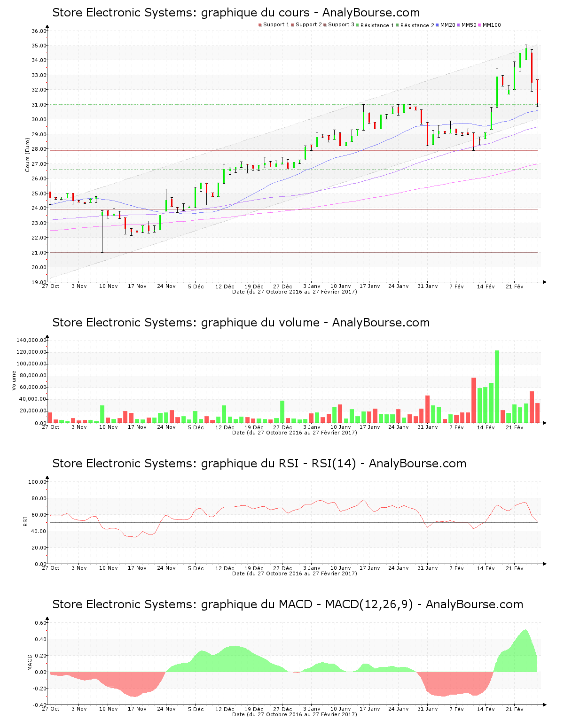The width and height of the screenshot is (564, 728).
Task: Click the long-wick candlestick reaching 21.00
Action: (x=102, y=232)
